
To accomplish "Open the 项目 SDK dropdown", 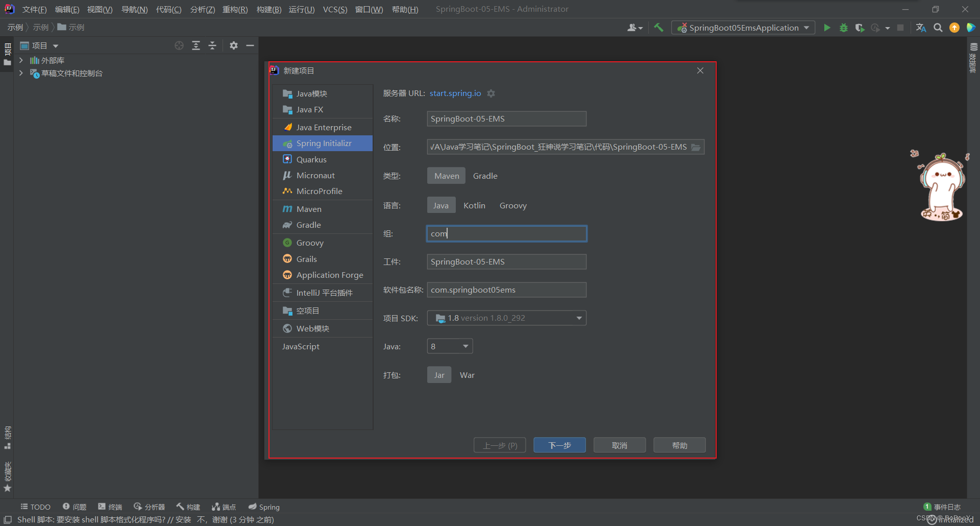I will pyautogui.click(x=506, y=318).
